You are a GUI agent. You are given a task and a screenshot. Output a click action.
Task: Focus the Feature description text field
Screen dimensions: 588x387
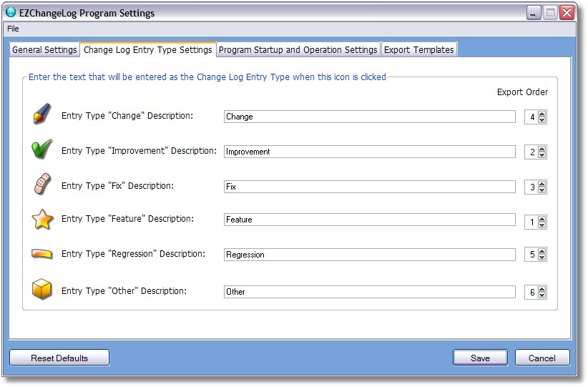click(x=370, y=220)
